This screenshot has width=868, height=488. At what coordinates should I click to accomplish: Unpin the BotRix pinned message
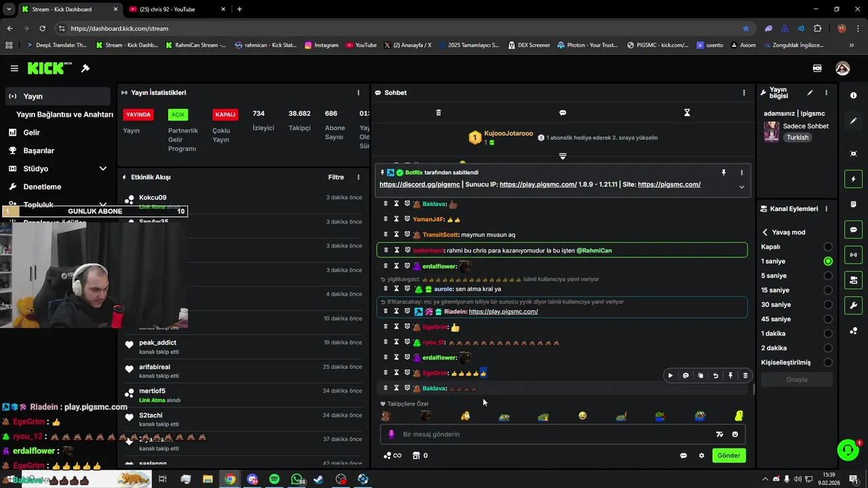724,173
